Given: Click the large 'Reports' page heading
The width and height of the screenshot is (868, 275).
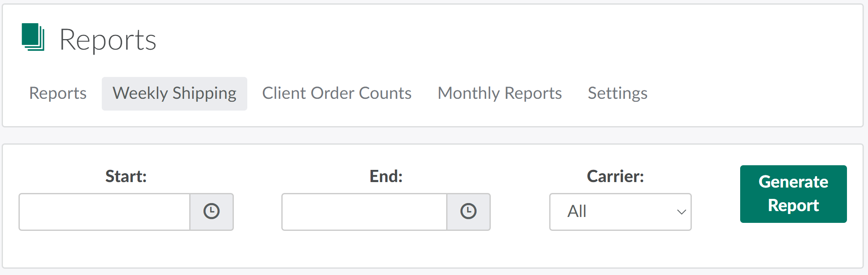Looking at the screenshot, I should (x=108, y=40).
